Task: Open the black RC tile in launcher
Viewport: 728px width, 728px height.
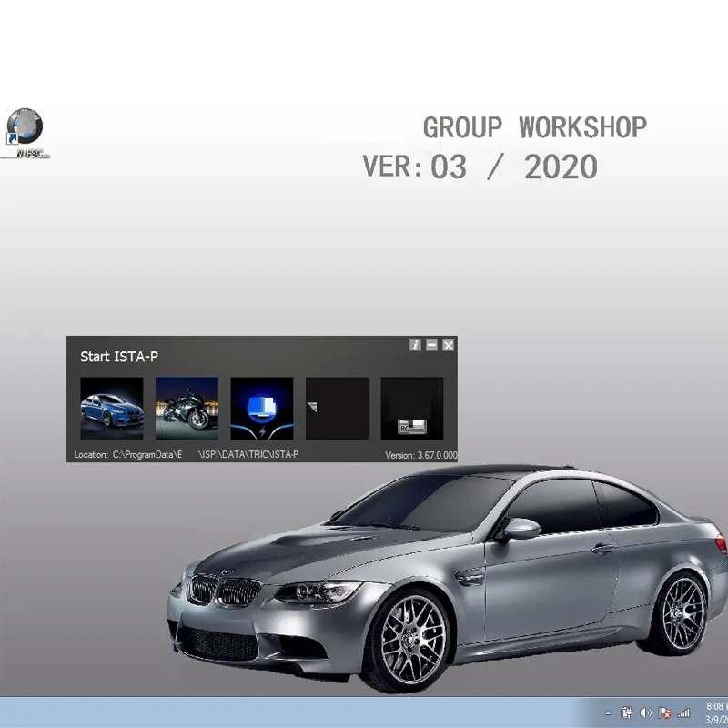Action: [x=412, y=408]
